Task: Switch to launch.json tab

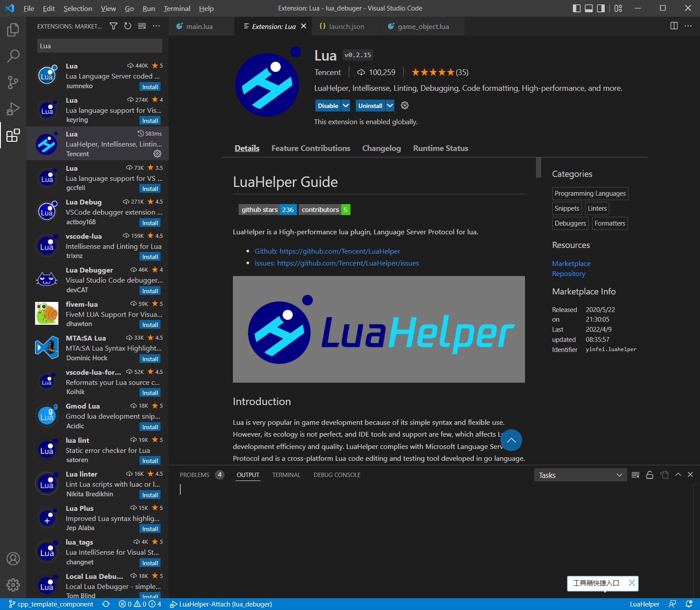Action: [346, 26]
